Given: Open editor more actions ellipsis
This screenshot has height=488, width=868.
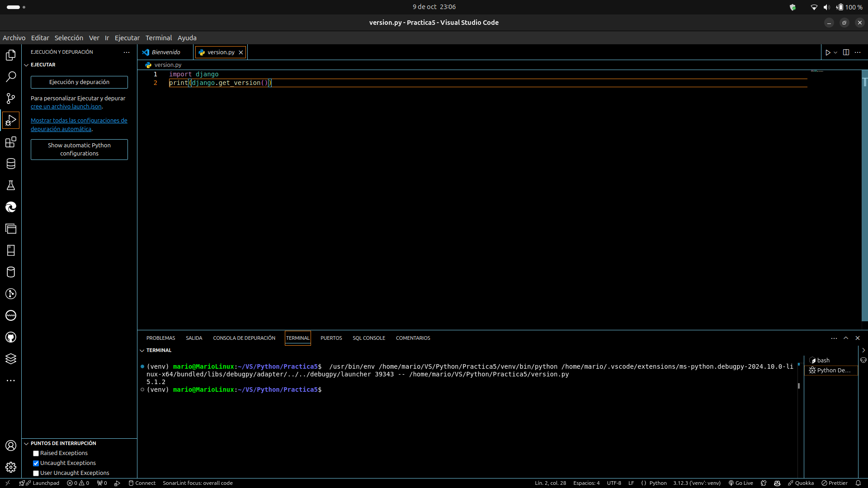Looking at the screenshot, I should [x=858, y=52].
